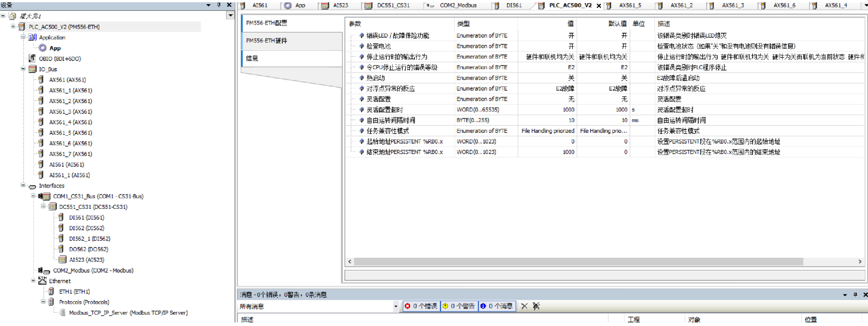
Task: Click the Protocols icon in device tree
Action: (x=51, y=302)
